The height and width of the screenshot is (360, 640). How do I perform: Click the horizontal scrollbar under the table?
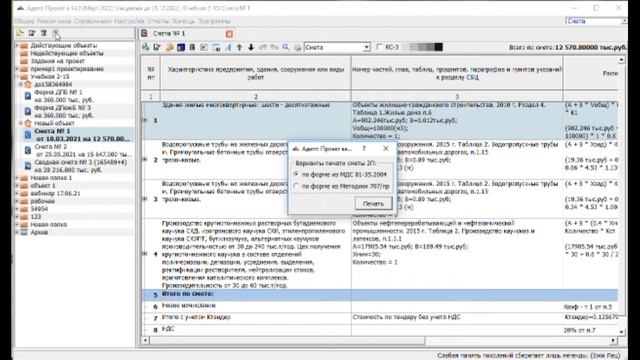coord(287,340)
